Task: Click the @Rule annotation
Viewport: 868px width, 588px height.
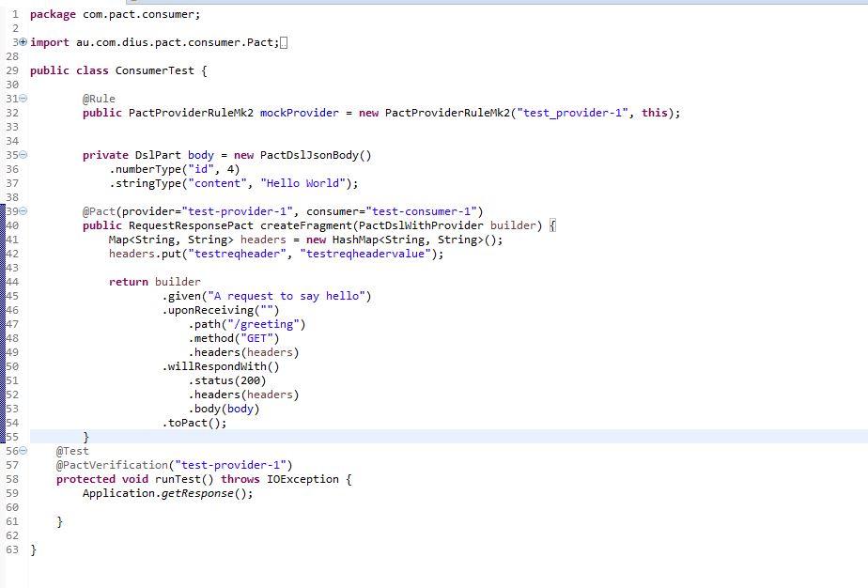Action: click(99, 99)
